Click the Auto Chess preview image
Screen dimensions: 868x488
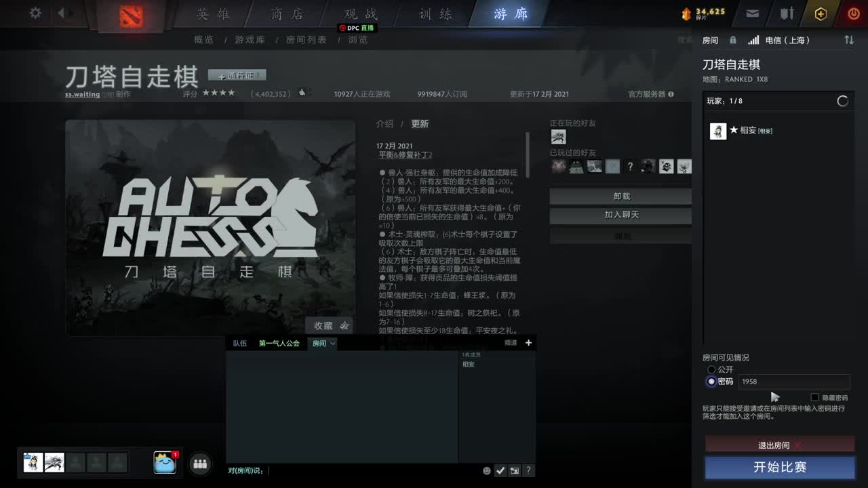(210, 228)
